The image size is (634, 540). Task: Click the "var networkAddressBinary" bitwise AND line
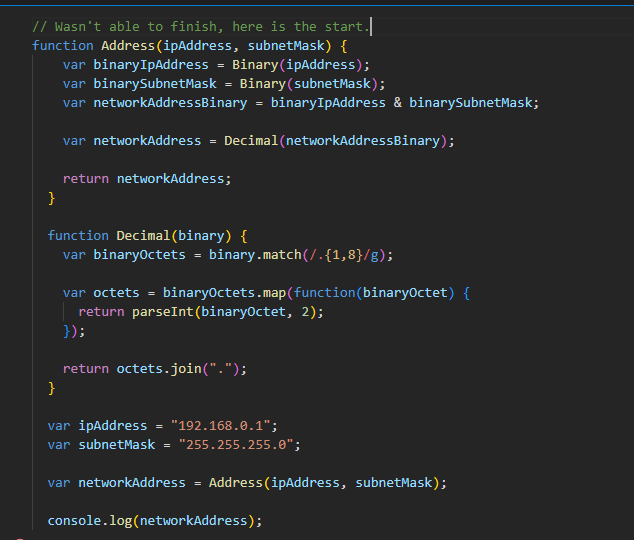click(301, 103)
